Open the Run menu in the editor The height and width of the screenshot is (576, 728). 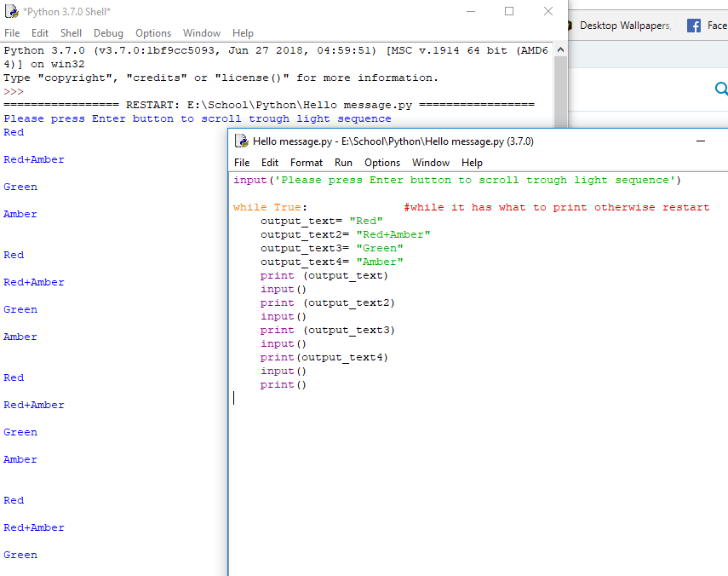point(343,163)
